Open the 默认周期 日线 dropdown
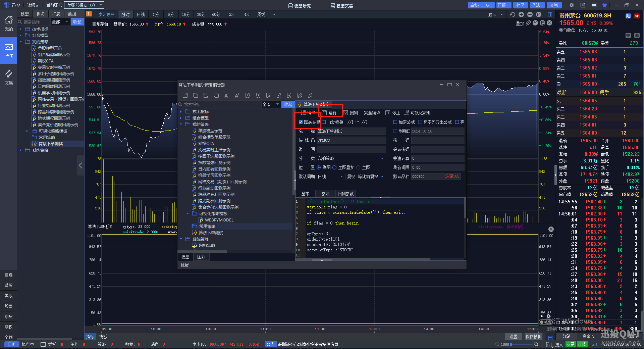This screenshot has height=349, width=644. [x=330, y=177]
